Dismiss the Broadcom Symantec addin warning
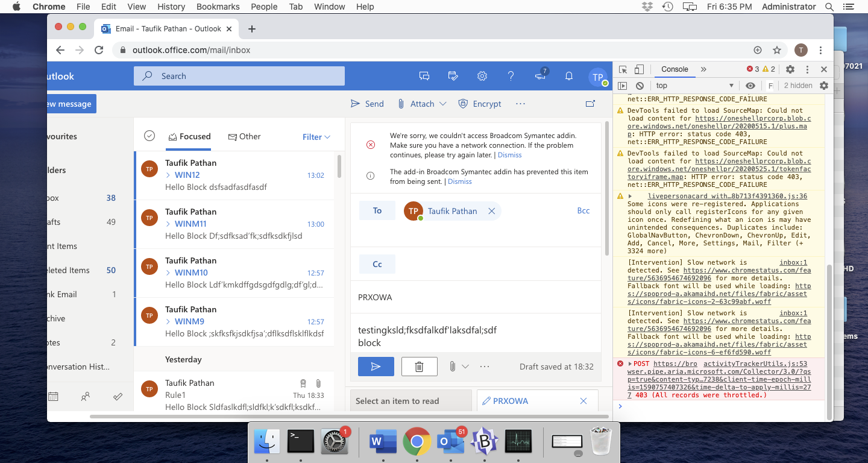 click(509, 154)
